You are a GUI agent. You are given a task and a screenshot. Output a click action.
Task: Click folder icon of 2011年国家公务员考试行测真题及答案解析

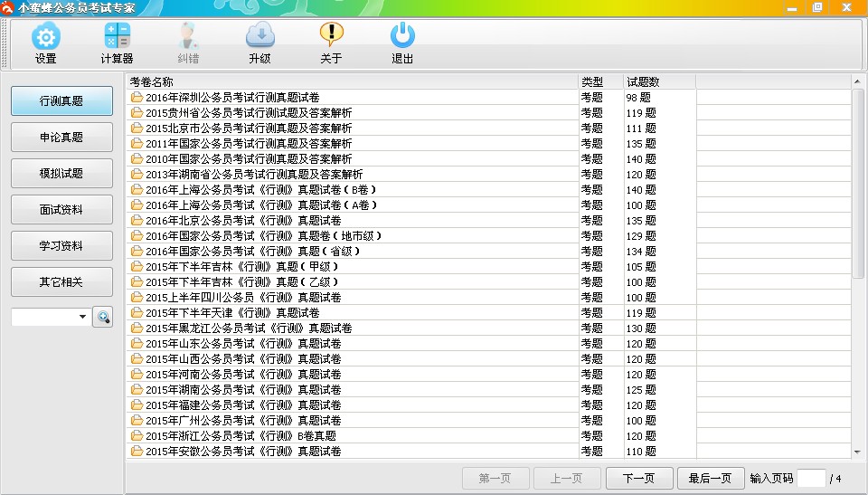click(x=137, y=144)
